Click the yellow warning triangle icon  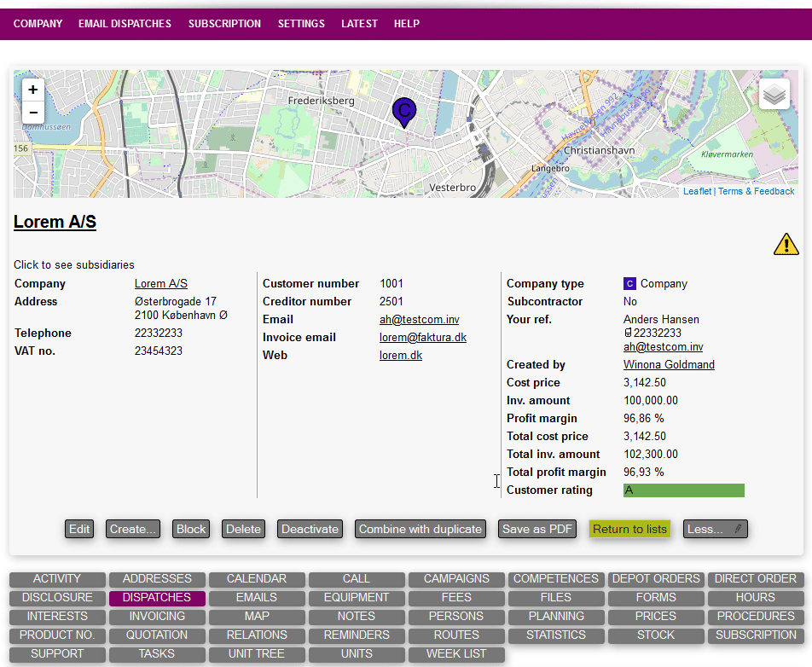pyautogui.click(x=786, y=245)
